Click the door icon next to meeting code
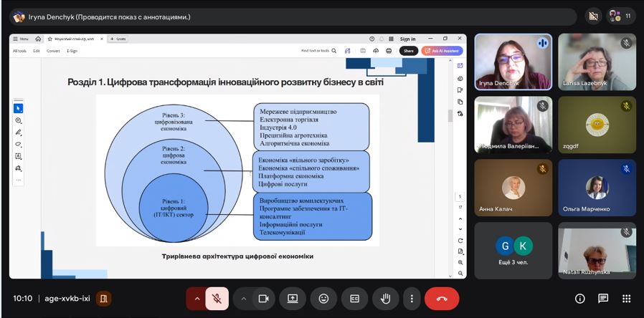 103,299
